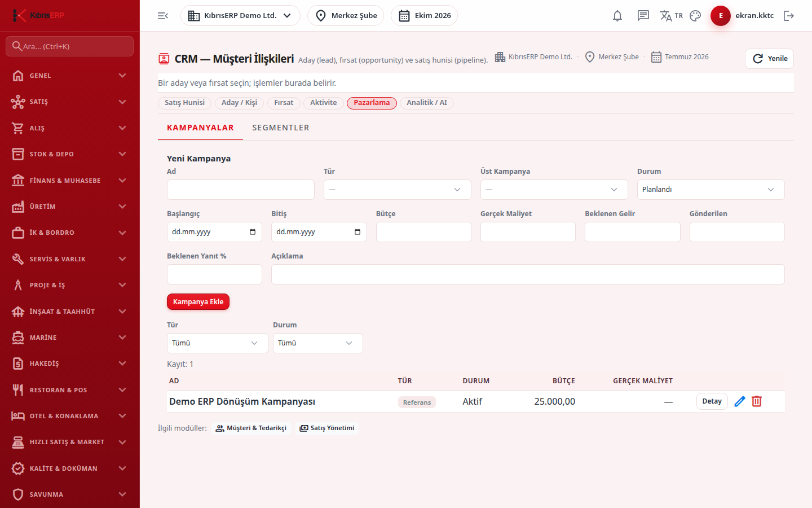The width and height of the screenshot is (812, 508).
Task: Click the Kampanya Ekle button
Action: pyautogui.click(x=198, y=302)
